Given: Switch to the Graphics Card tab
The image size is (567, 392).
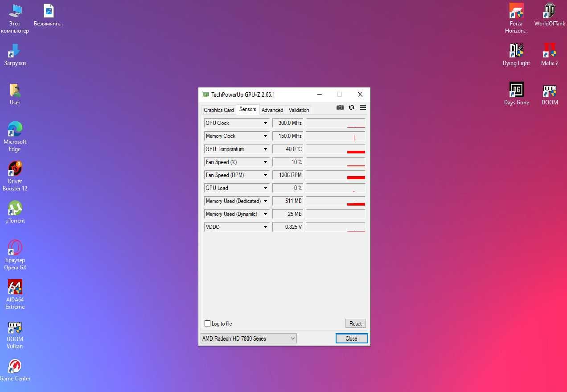Looking at the screenshot, I should 219,110.
